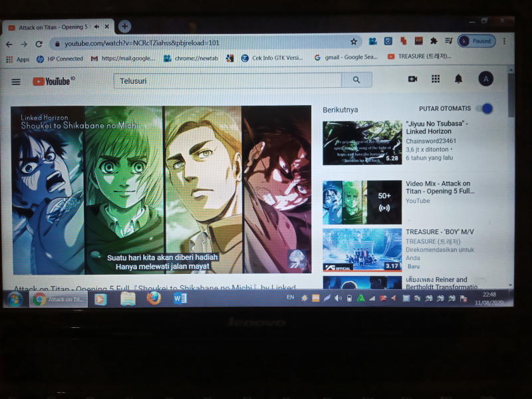Viewport: 532px width, 399px height.
Task: Click the taskbar clock 22:48
Action: pyautogui.click(x=489, y=295)
